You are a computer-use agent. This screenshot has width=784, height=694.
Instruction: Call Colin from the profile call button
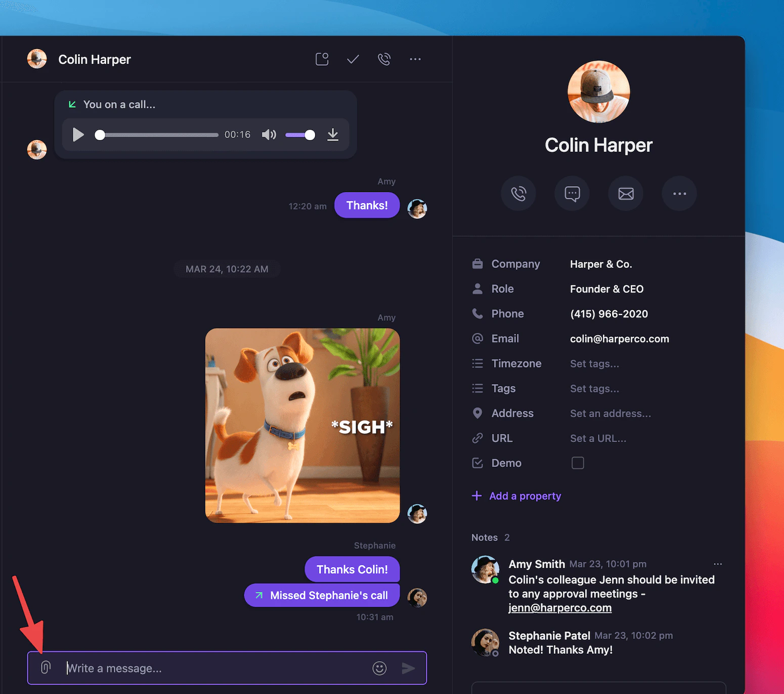click(518, 193)
